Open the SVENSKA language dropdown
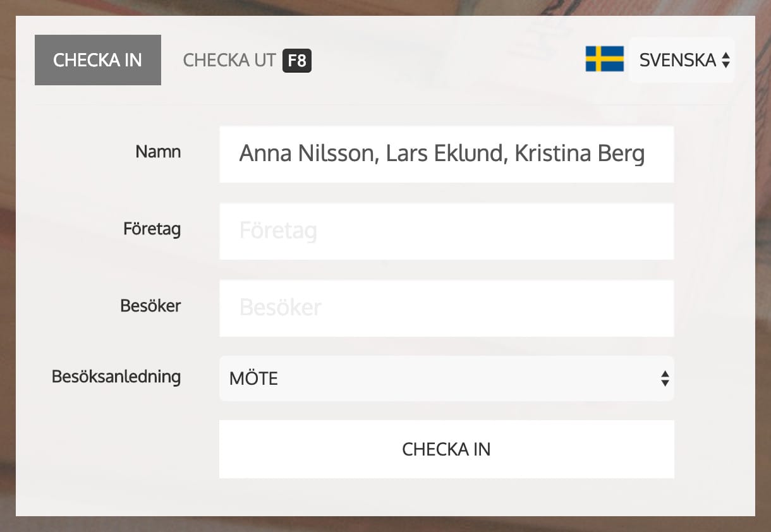Image resolution: width=771 pixels, height=532 pixels. (681, 60)
